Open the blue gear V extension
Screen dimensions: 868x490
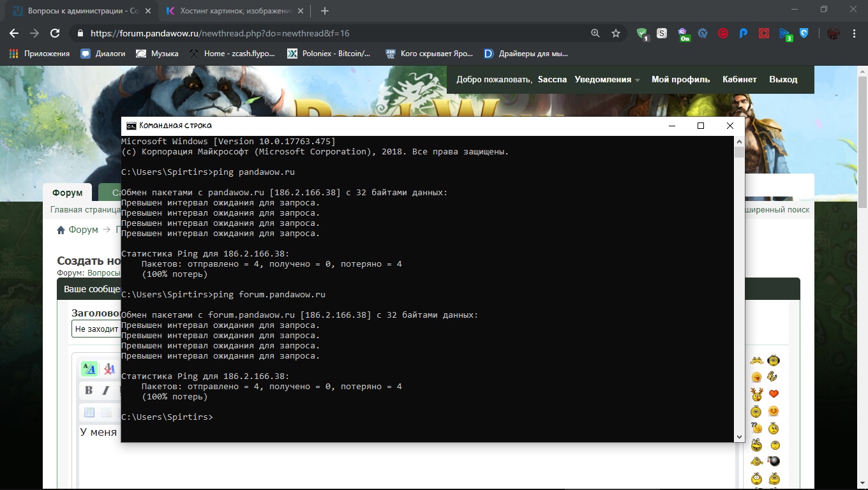703,33
